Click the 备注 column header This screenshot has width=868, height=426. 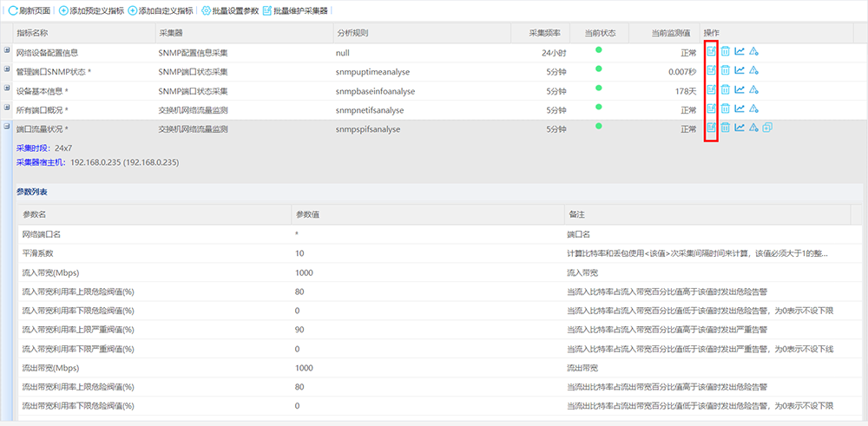click(x=707, y=213)
